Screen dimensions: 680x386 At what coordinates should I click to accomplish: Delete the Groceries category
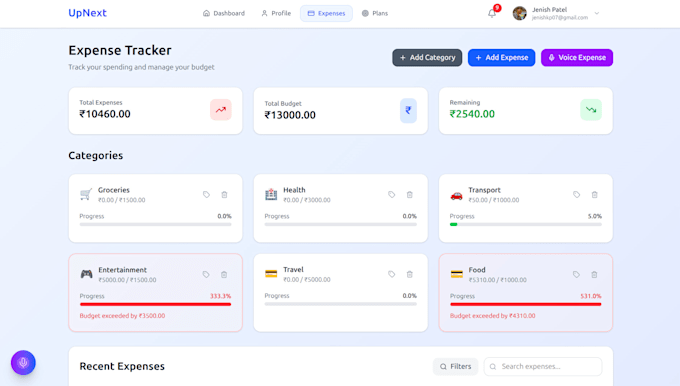coord(224,195)
